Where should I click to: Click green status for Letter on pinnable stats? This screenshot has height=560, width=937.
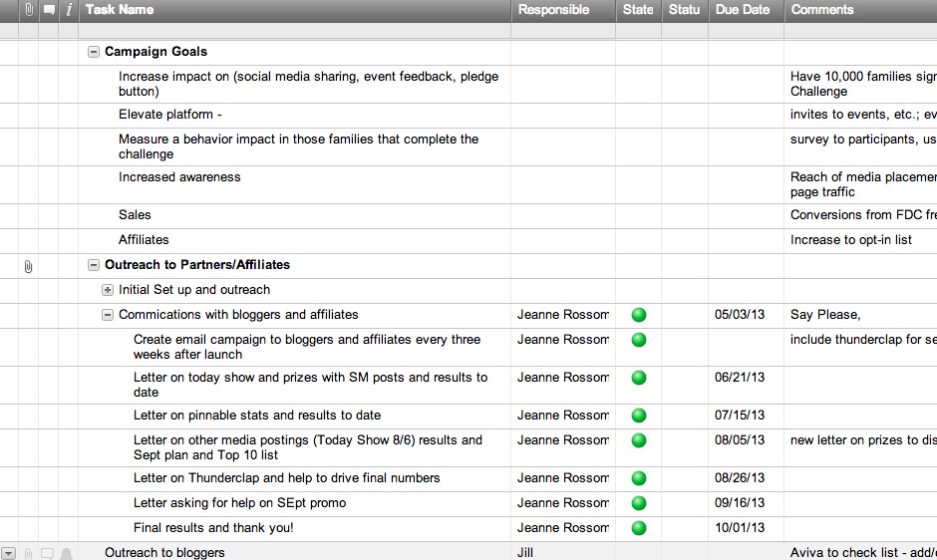pyautogui.click(x=639, y=416)
